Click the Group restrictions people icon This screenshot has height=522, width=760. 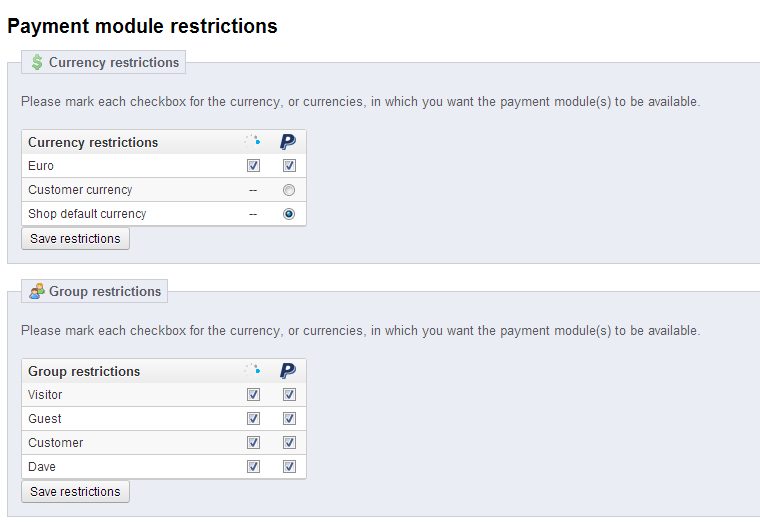tap(37, 291)
